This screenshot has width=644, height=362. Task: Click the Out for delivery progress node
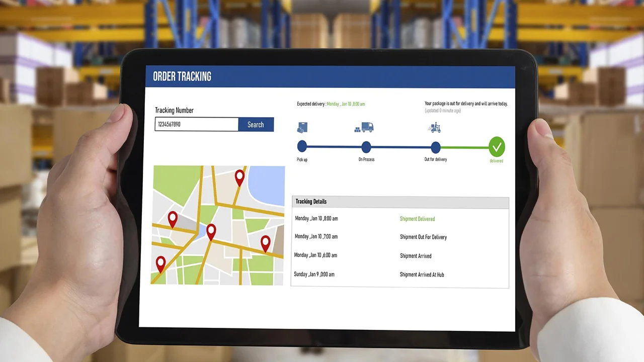(436, 147)
